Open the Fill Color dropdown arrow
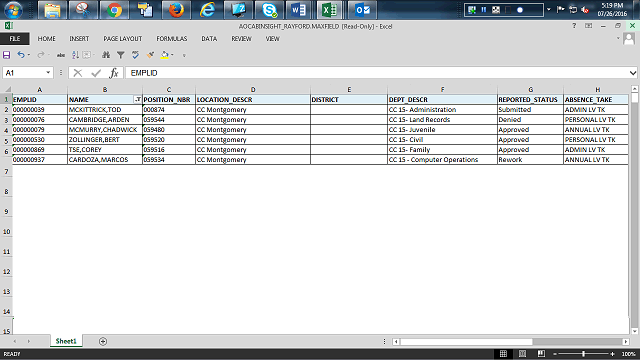Viewport: 640px width, 360px height. click(x=172, y=55)
